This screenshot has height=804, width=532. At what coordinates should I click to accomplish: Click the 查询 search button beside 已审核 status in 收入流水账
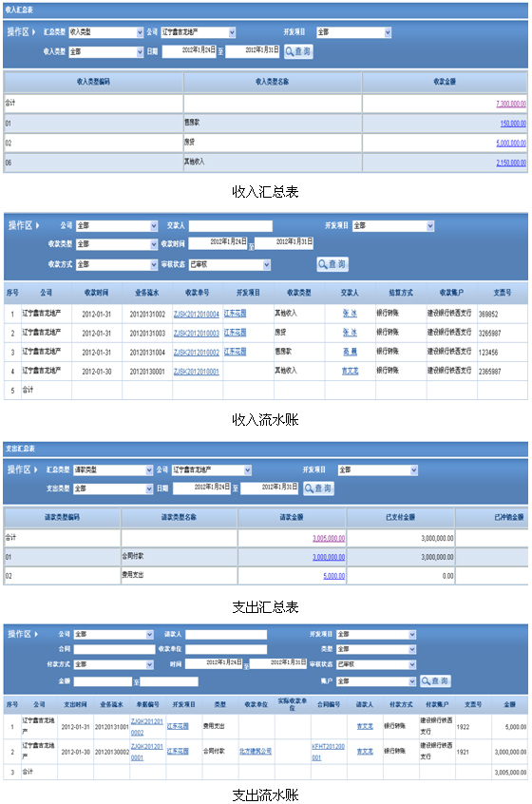click(x=332, y=264)
